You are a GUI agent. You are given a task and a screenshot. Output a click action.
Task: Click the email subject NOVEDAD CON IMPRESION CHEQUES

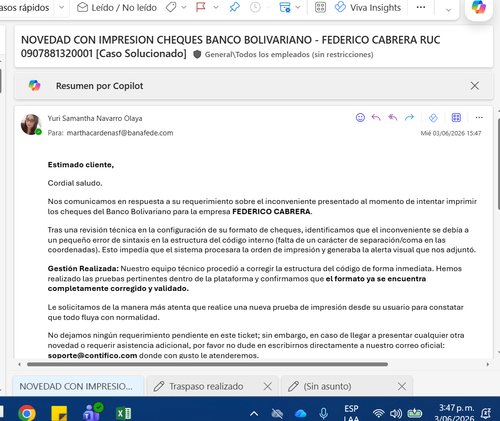[x=230, y=46]
